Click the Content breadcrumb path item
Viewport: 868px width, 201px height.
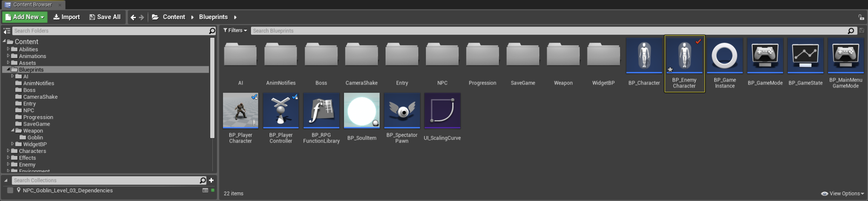pyautogui.click(x=174, y=17)
